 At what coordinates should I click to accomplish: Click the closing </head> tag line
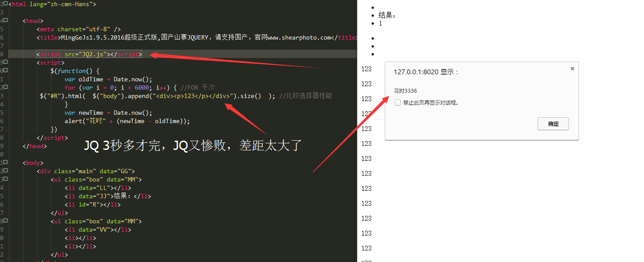[34, 146]
